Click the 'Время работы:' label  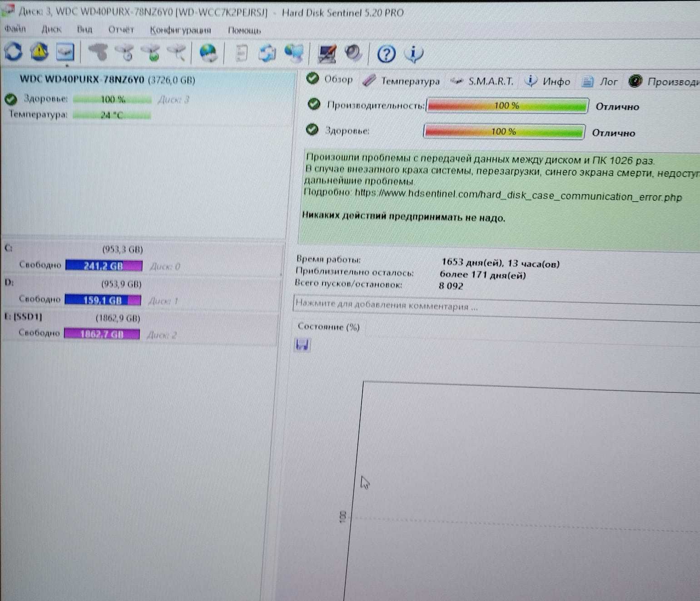[x=328, y=259]
